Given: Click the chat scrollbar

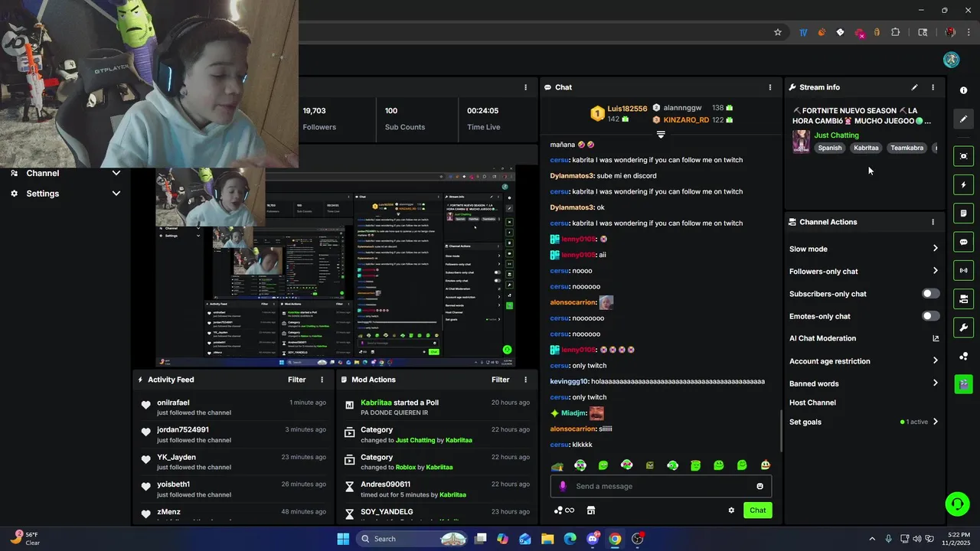Looking at the screenshot, I should click(x=781, y=431).
